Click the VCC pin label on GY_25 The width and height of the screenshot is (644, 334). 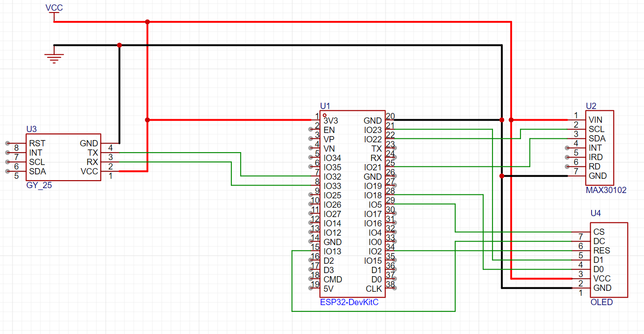89,171
